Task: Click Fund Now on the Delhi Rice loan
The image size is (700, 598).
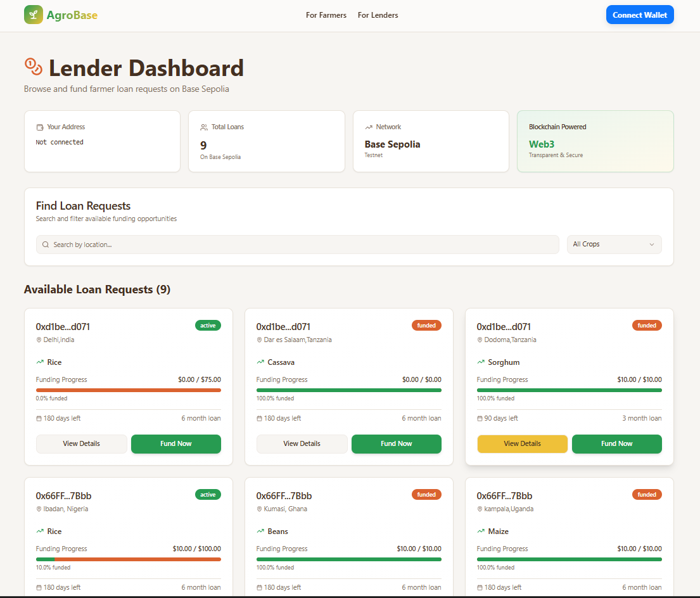Action: point(175,444)
